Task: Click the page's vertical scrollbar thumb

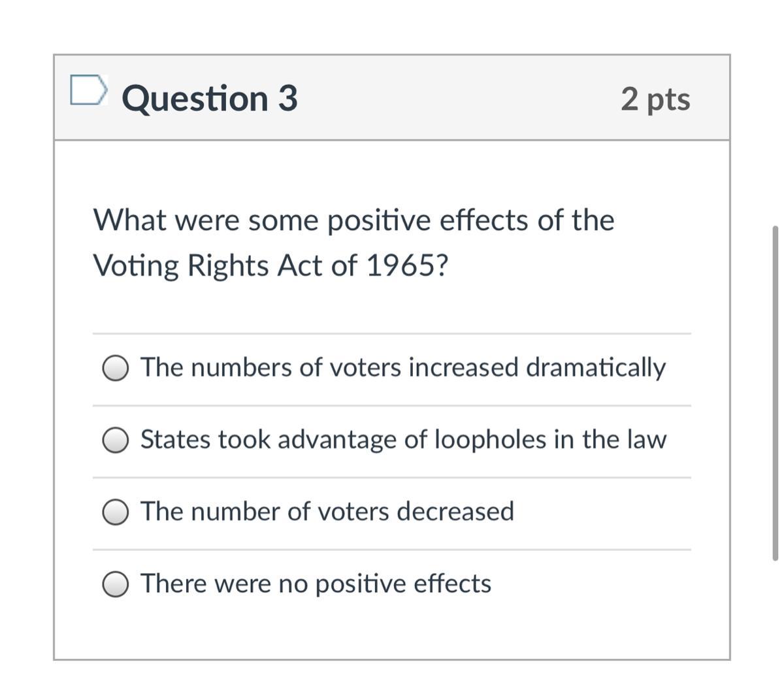Action: [x=775, y=392]
